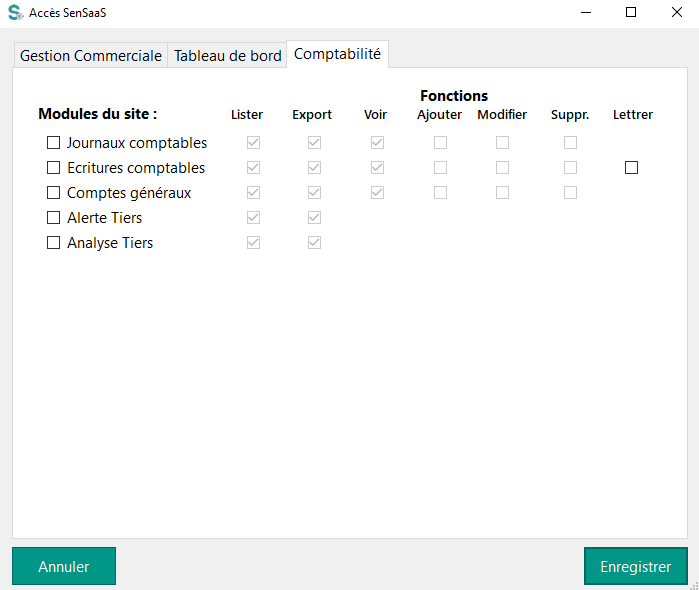Toggle Export checkbox for Analyse Tiers
Image resolution: width=699 pixels, height=590 pixels.
(314, 243)
